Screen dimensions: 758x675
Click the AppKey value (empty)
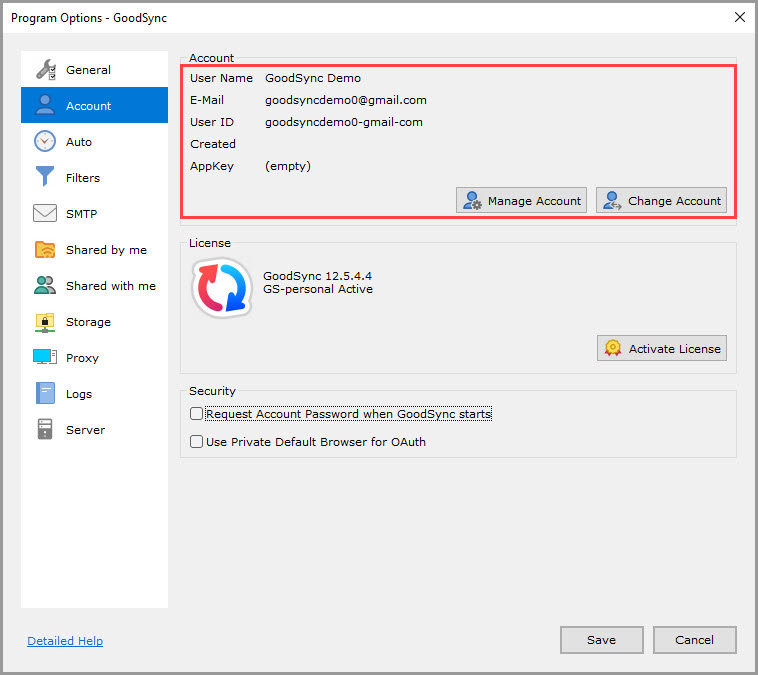(x=288, y=166)
